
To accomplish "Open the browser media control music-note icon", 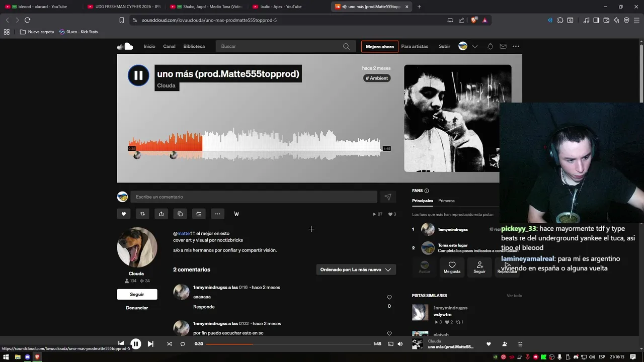I will point(587,20).
